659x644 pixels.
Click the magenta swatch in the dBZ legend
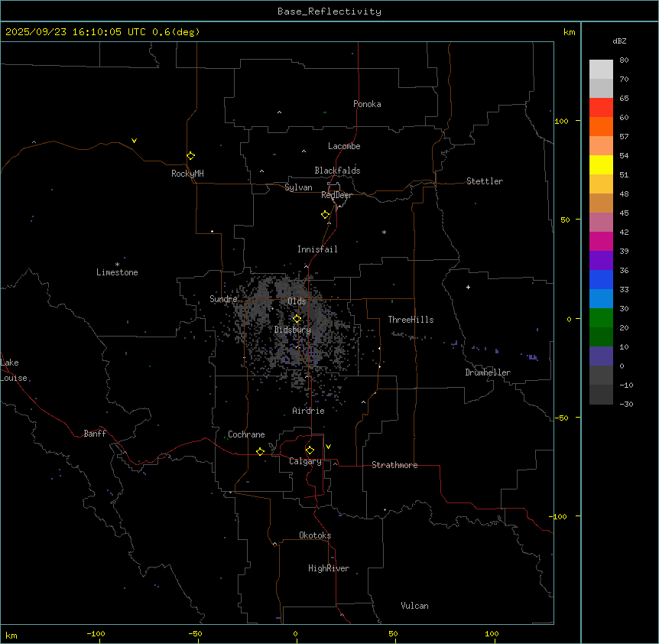pos(601,241)
